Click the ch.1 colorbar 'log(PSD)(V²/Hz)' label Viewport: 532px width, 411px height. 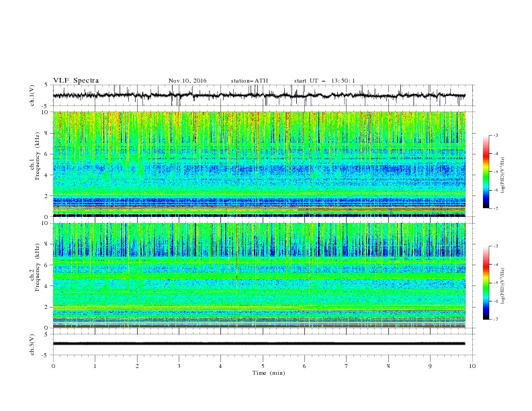click(x=502, y=175)
